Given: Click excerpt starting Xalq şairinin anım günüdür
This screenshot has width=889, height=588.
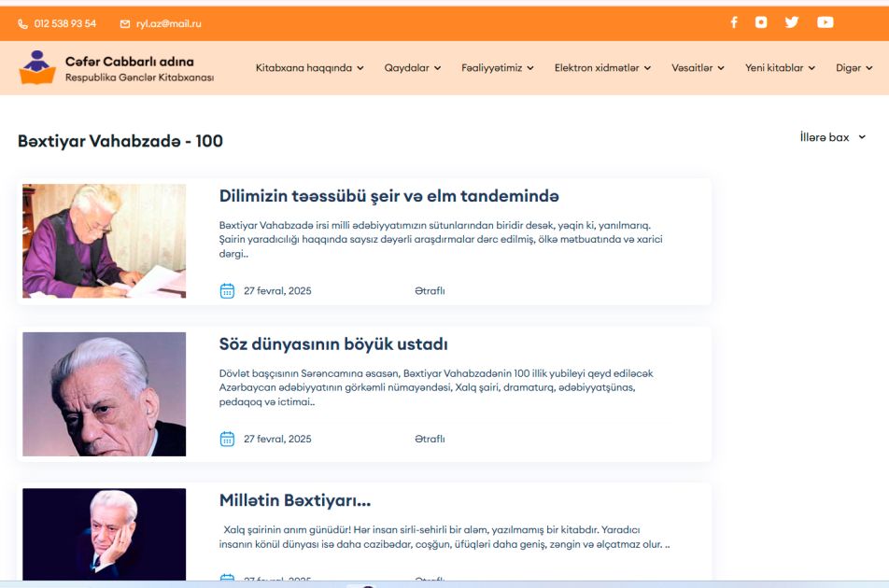Looking at the screenshot, I should pos(444,537).
